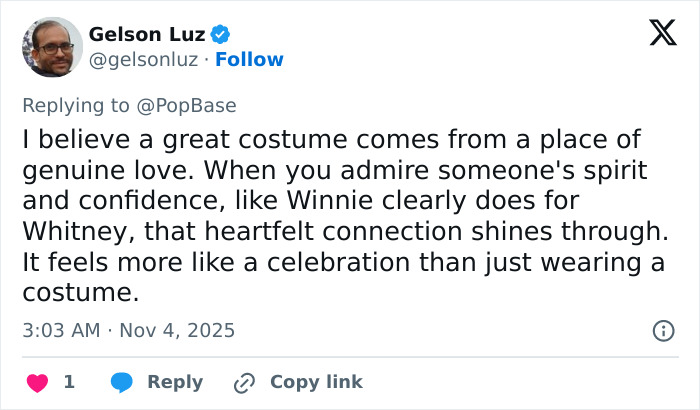Screen dimensions: 700x410
Task: Follow Gelson Luz
Action: (249, 60)
